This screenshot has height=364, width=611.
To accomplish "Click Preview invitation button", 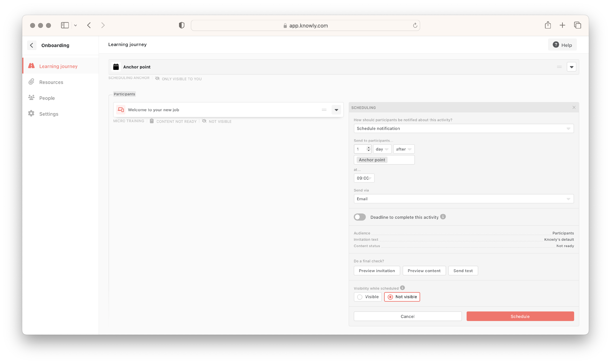I will [x=377, y=271].
